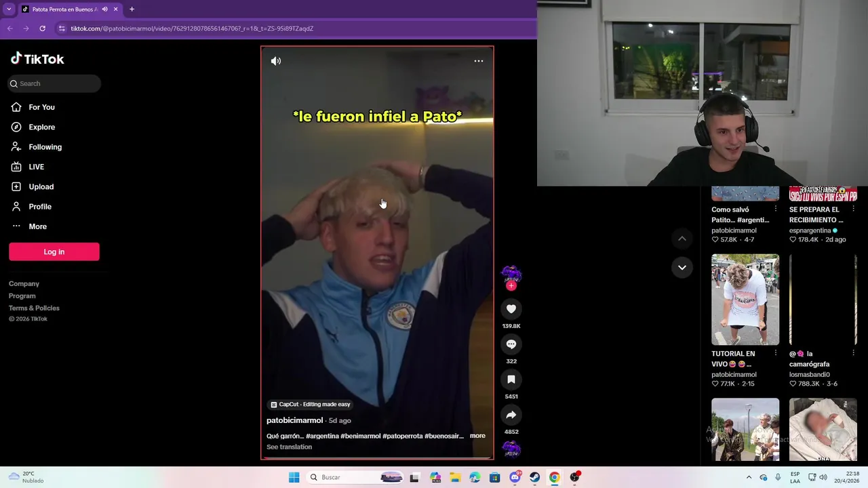The image size is (868, 488).
Task: Click the #argentina hashtag in the caption
Action: pyautogui.click(x=322, y=436)
